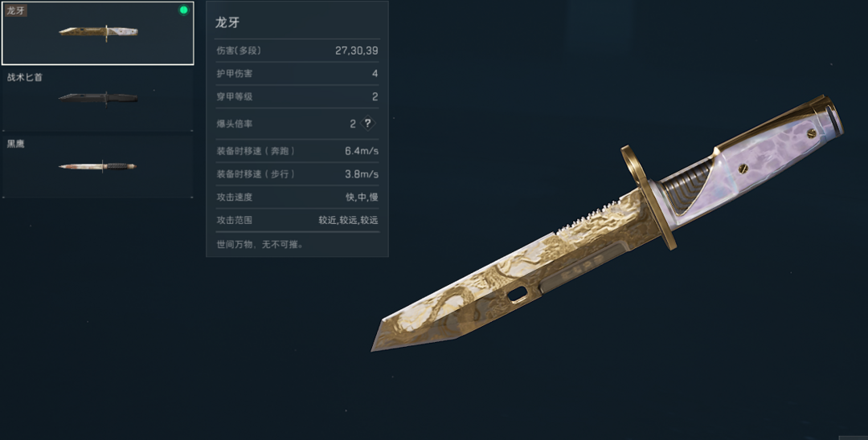Pick the 黑鹰 dagger image in the list

[x=97, y=165]
